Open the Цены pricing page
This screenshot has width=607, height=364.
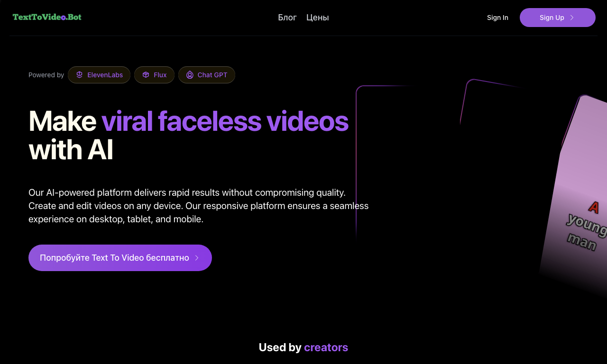pos(318,18)
